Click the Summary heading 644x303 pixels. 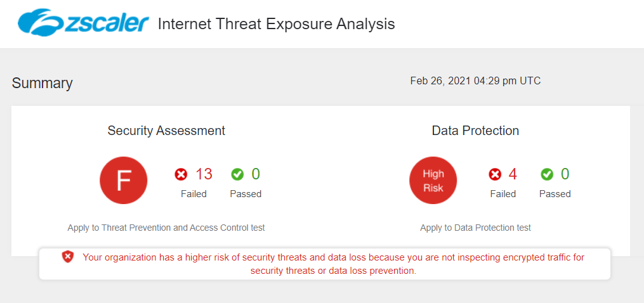[x=43, y=83]
